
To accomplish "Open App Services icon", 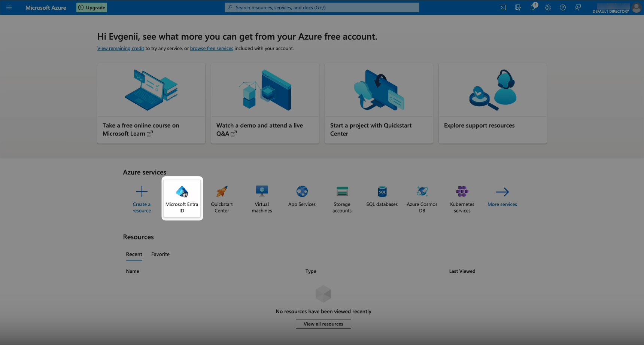I will click(x=302, y=192).
